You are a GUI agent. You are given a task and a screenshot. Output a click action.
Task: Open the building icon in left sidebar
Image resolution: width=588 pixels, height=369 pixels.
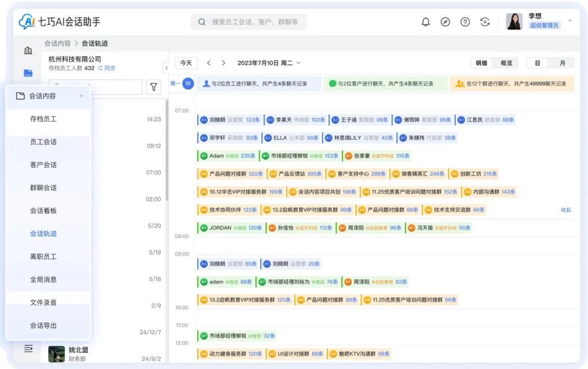pyautogui.click(x=28, y=51)
